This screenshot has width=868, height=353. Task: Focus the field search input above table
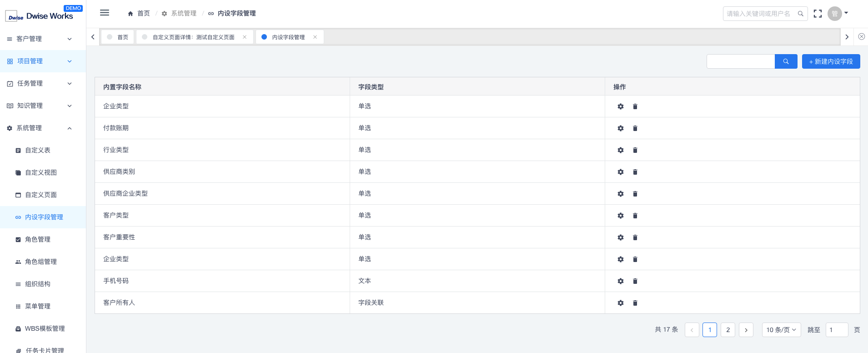741,61
